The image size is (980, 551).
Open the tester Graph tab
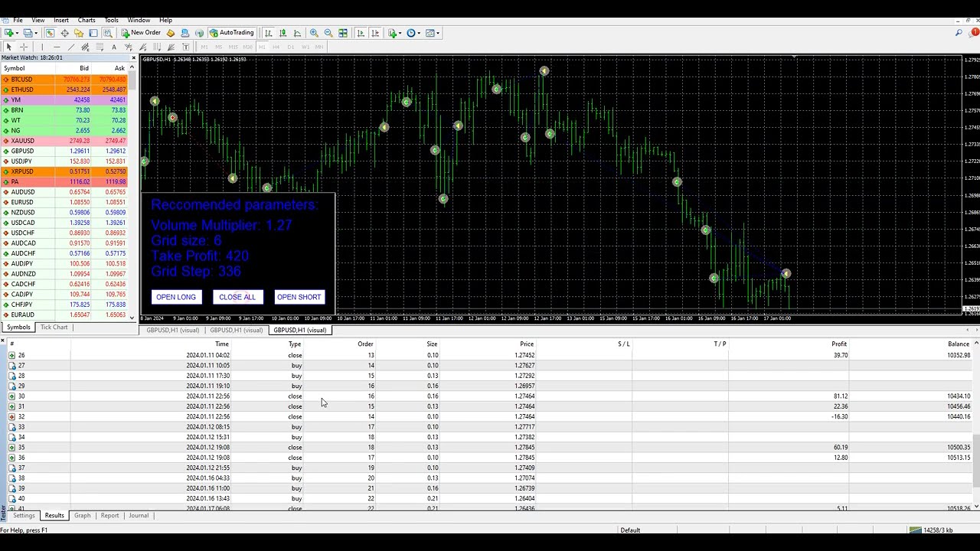(x=82, y=516)
